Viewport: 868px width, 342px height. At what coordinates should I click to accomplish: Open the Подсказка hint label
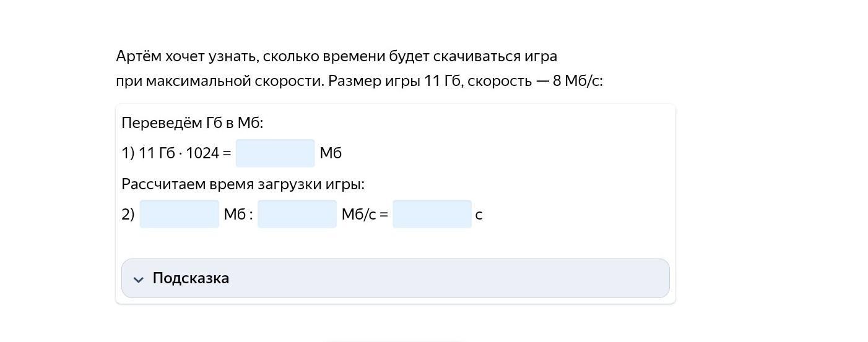click(191, 278)
